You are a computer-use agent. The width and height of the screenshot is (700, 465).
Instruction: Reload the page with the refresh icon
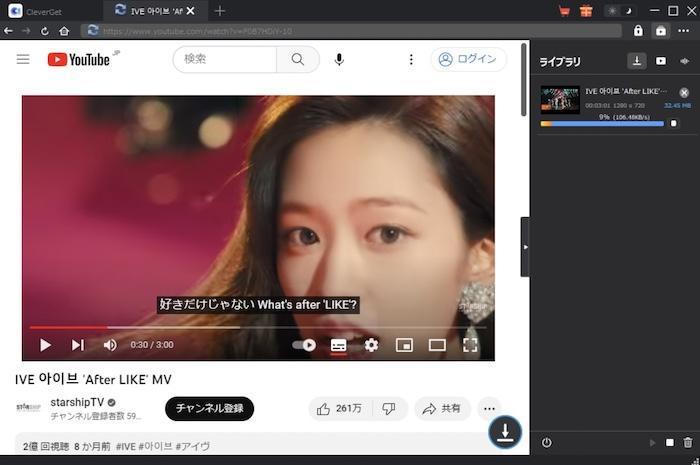(x=45, y=31)
